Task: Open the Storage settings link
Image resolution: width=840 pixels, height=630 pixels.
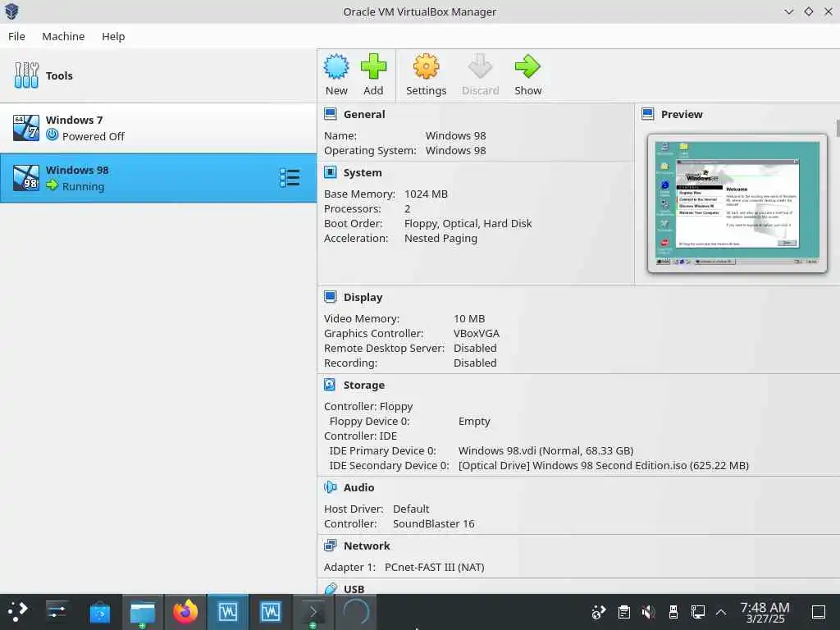Action: (363, 386)
